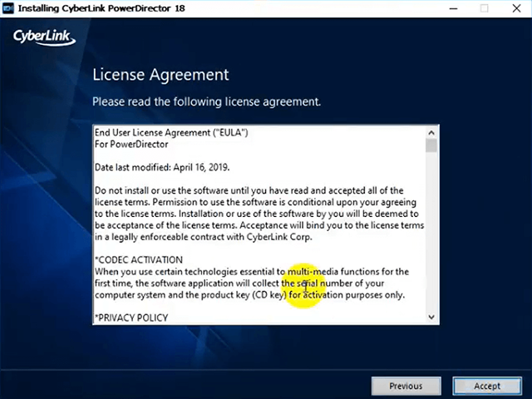532x399 pixels.
Task: Click the EULA scrollbar thumb
Action: coord(431,145)
